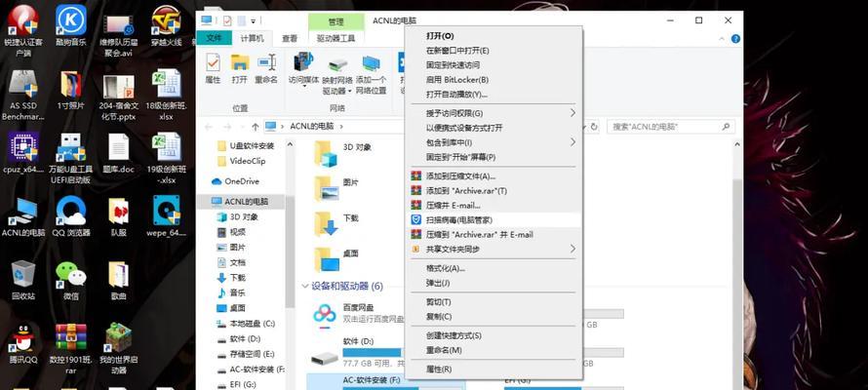Click the 打开 ribbon folder icon
This screenshot has height=390, width=868.
tap(240, 68)
